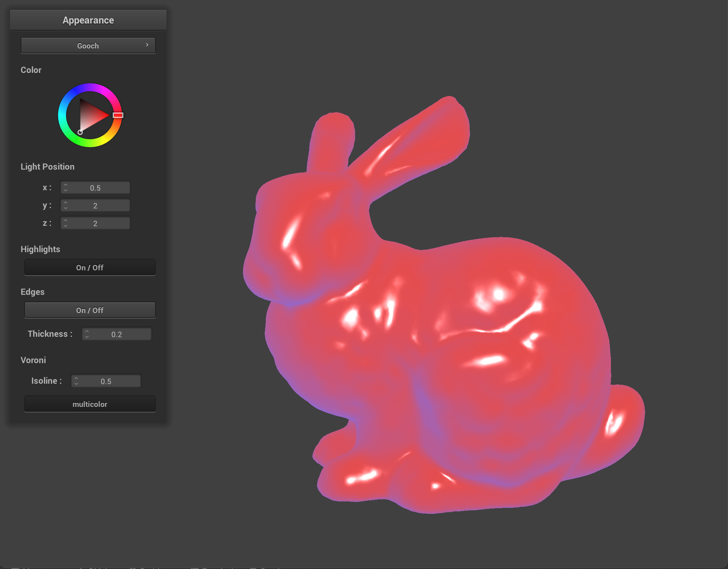This screenshot has width=728, height=569.
Task: Click the Light Position section label
Action: (x=48, y=167)
